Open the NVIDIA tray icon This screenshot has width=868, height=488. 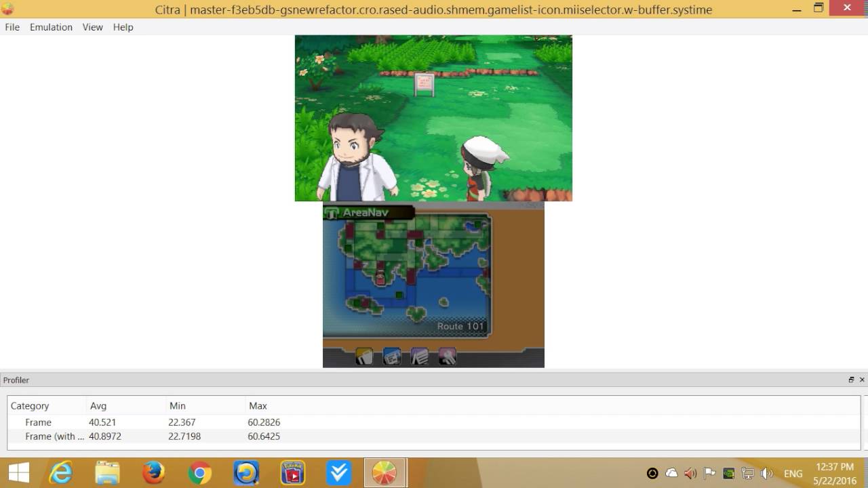pos(729,474)
